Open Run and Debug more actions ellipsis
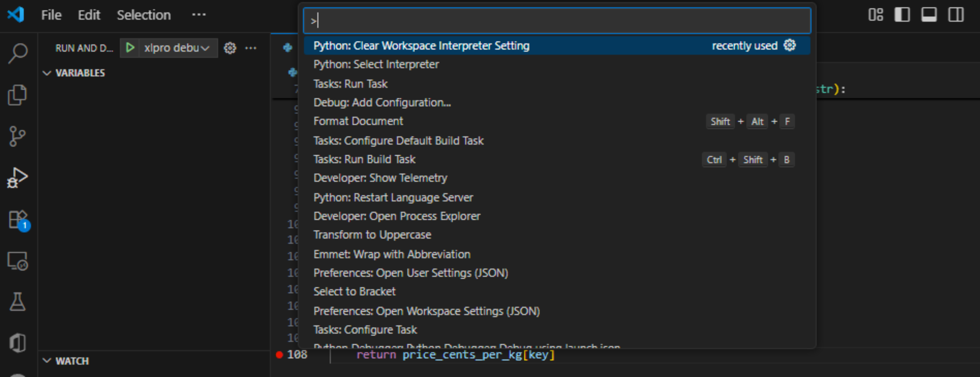This screenshot has height=377, width=980. pyautogui.click(x=251, y=48)
